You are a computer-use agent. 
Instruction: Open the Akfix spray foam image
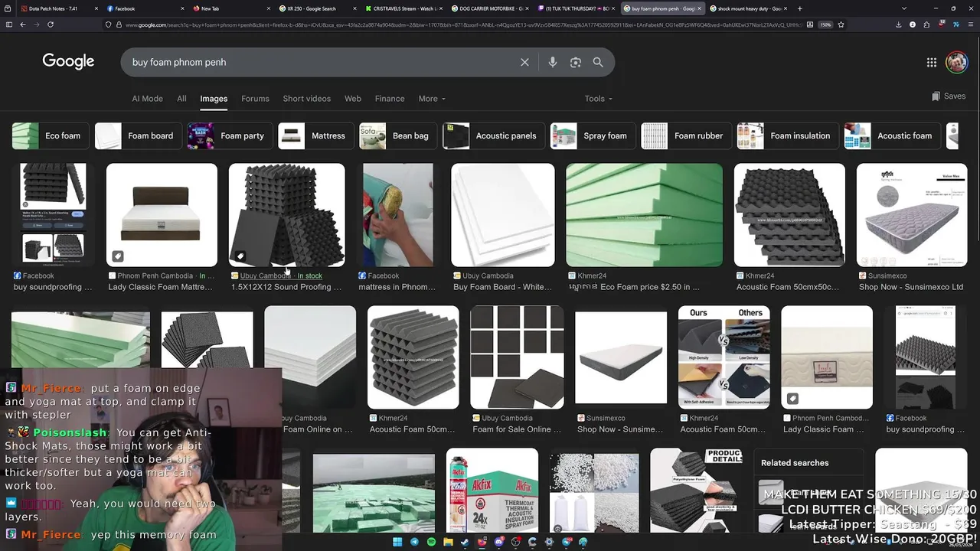click(x=492, y=491)
